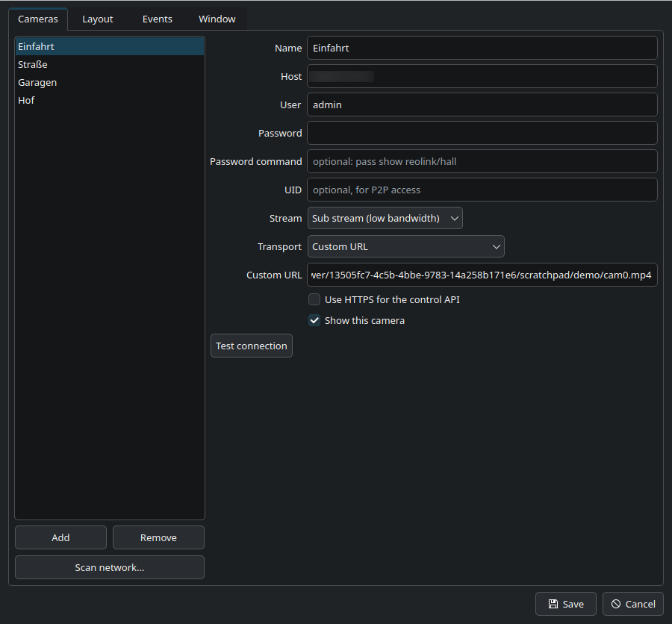Click the Test connection button
Image resolution: width=672 pixels, height=624 pixels.
click(252, 346)
